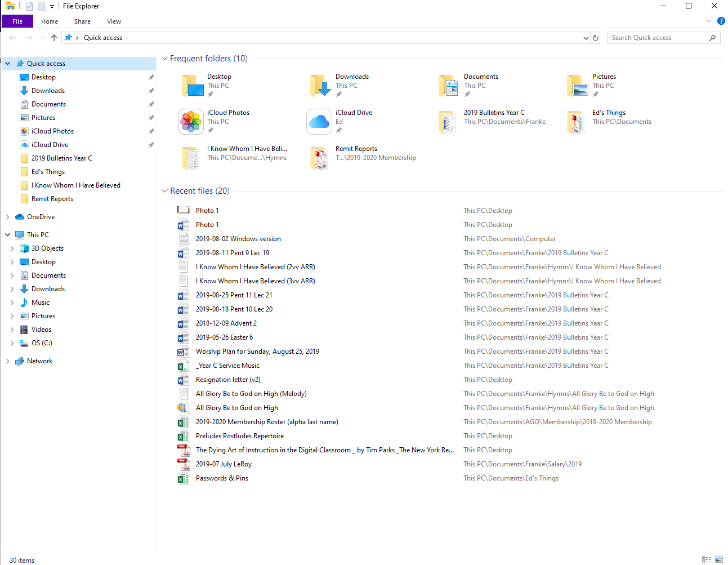This screenshot has height=565, width=728.
Task: Open address bar history dropdown arrow
Action: coord(586,38)
